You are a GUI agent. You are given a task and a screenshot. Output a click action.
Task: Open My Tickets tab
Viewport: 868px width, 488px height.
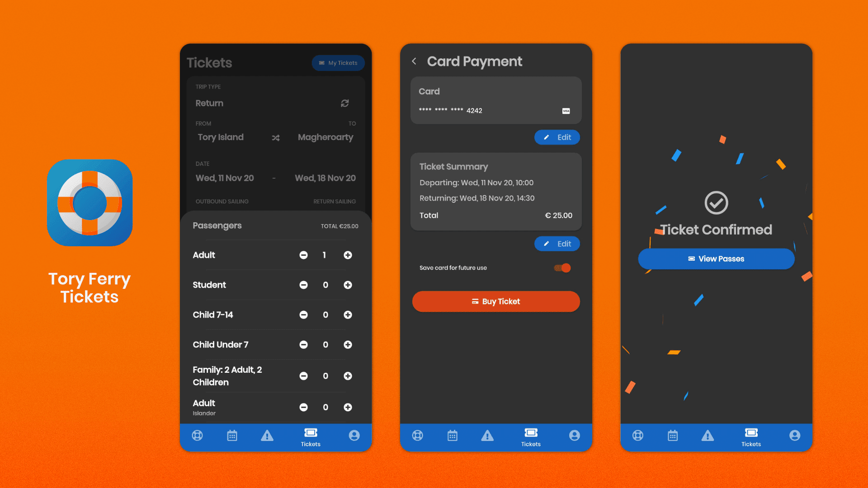pos(335,63)
